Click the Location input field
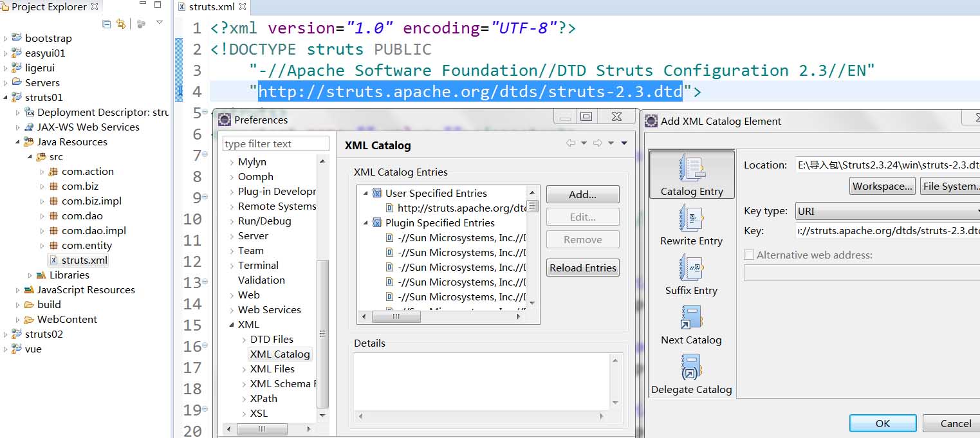The width and height of the screenshot is (980, 438). tap(888, 165)
